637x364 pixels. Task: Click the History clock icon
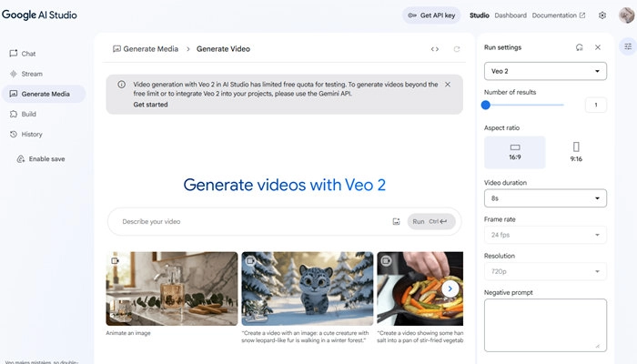pyautogui.click(x=14, y=134)
